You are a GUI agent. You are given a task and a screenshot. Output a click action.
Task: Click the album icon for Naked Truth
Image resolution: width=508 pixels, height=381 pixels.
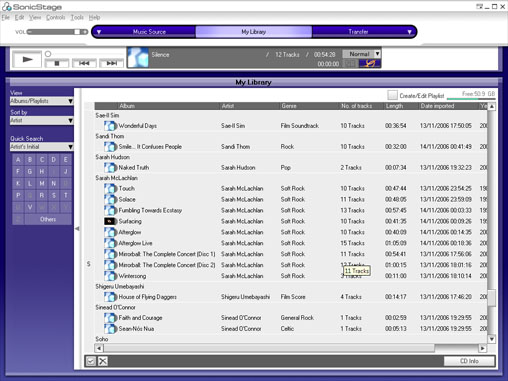pyautogui.click(x=110, y=167)
